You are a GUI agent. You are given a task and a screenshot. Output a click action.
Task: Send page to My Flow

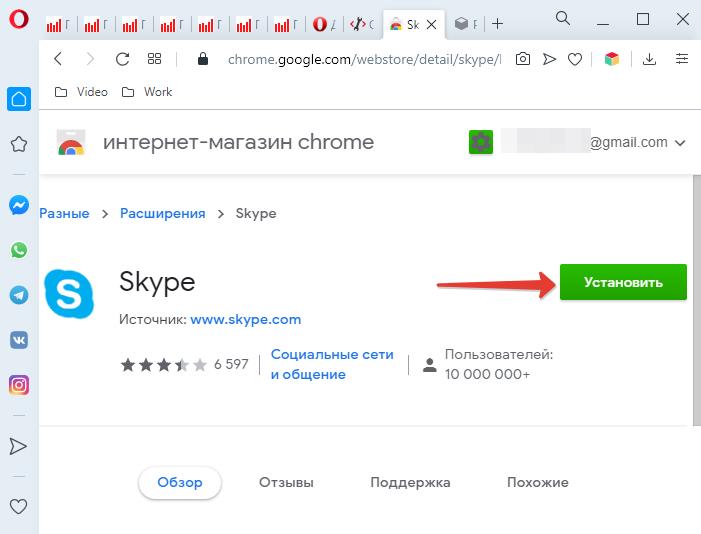click(x=549, y=59)
